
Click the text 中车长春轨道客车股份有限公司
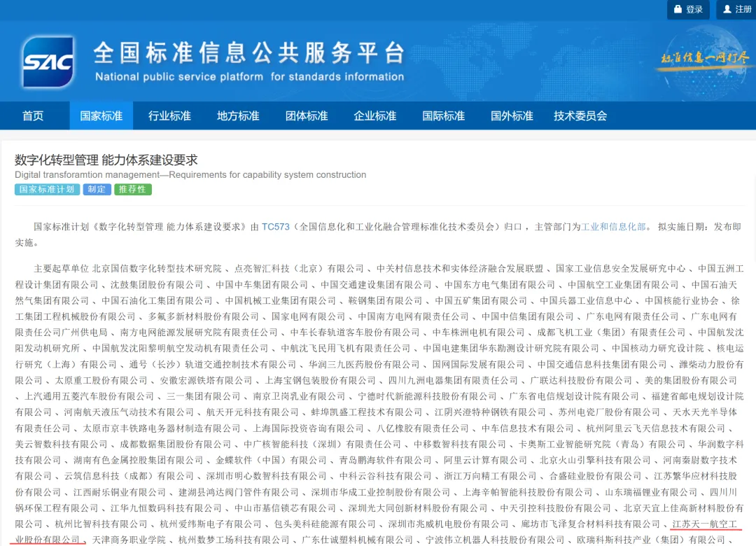355,332
